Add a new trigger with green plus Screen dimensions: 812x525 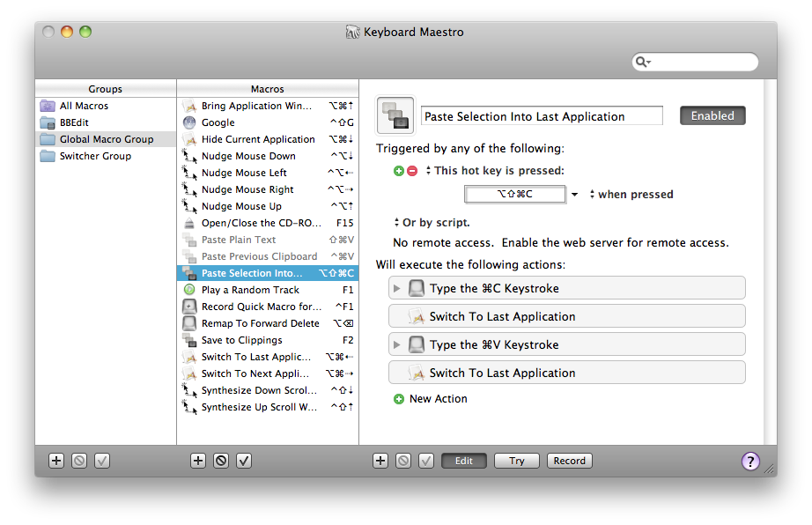tap(399, 171)
